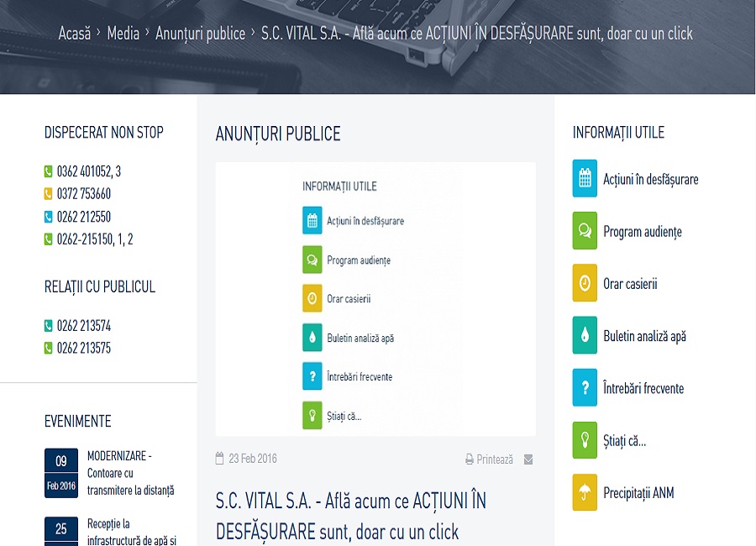Open the MODERNIZARE - Contoare cu transmitere event
Screen dimensions: 756x546
(131, 473)
